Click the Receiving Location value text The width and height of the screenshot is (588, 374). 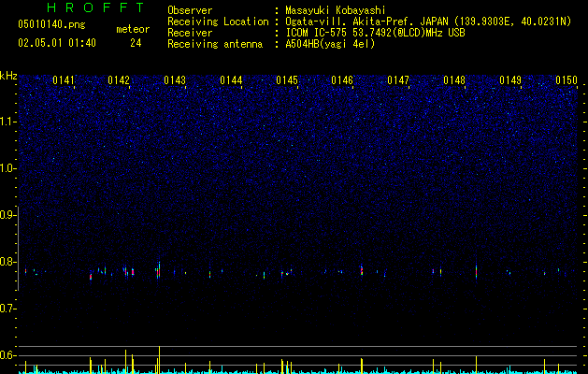point(428,22)
